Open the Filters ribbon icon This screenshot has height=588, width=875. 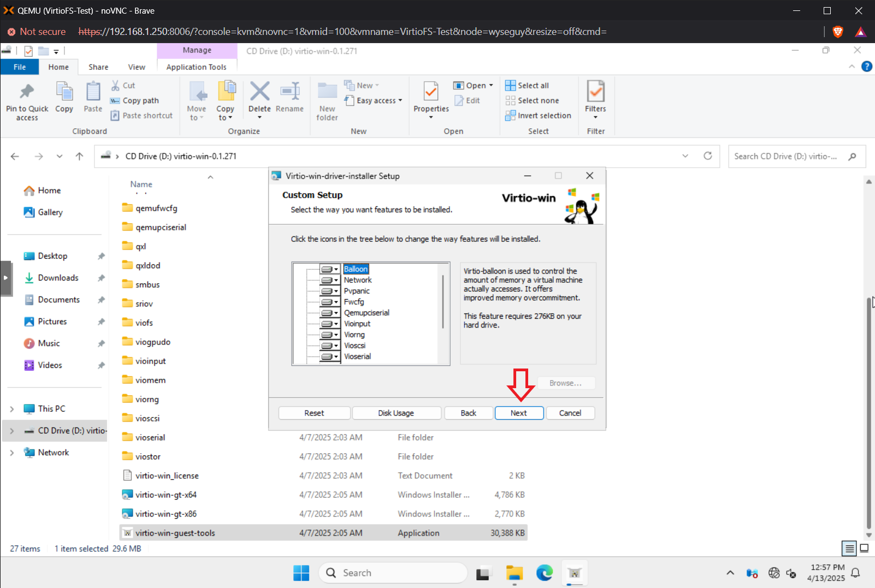pyautogui.click(x=595, y=91)
